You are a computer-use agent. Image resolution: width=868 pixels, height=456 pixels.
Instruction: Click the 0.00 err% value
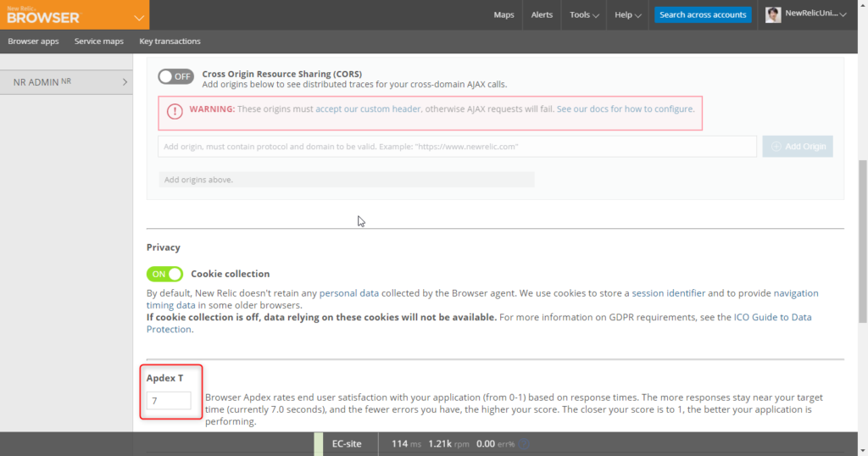pos(495,444)
